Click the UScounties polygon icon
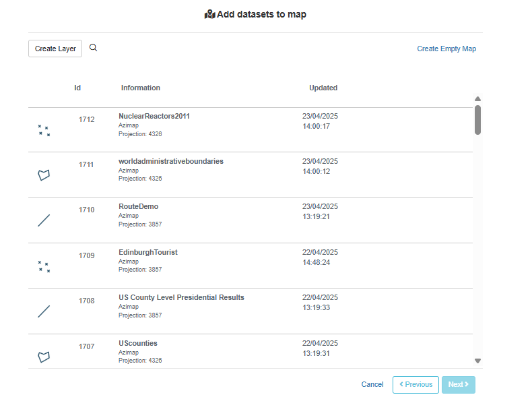The image size is (532, 397). click(44, 357)
